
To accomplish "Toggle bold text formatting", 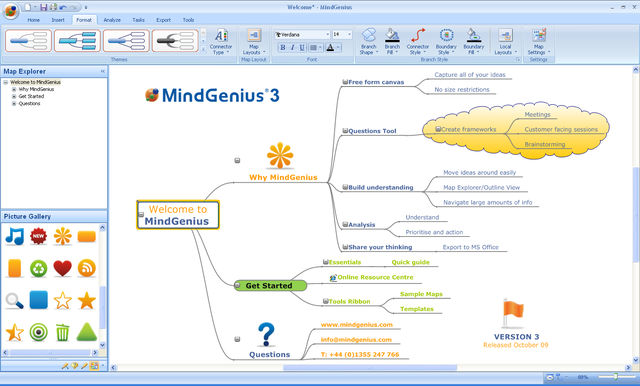I will point(282,48).
